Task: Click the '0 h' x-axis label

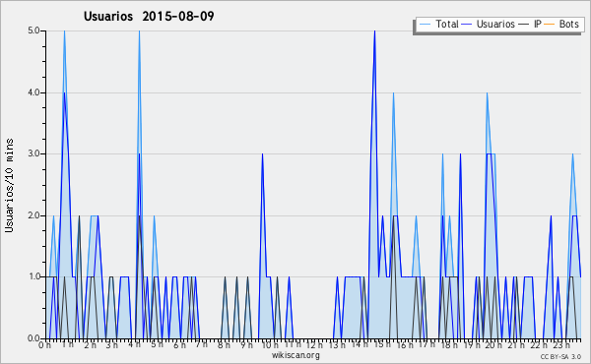Action: (x=45, y=345)
